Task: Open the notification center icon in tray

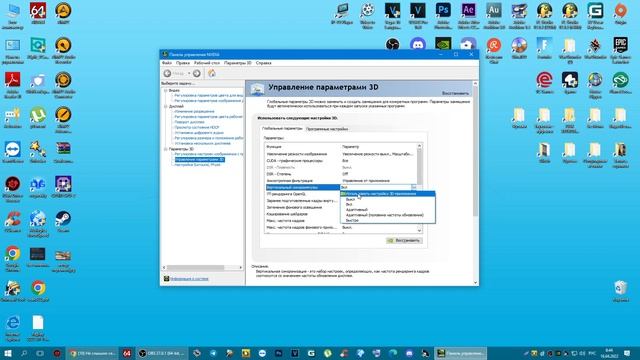Action: 627,353
